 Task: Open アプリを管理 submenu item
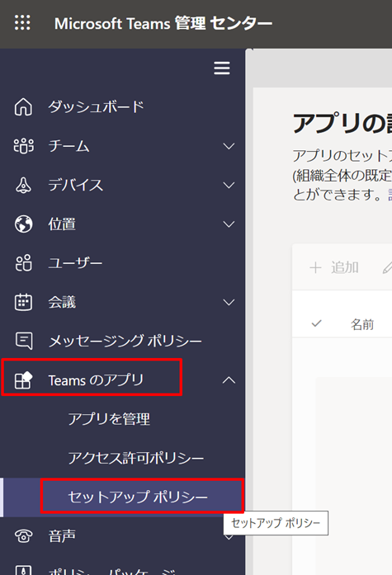109,419
